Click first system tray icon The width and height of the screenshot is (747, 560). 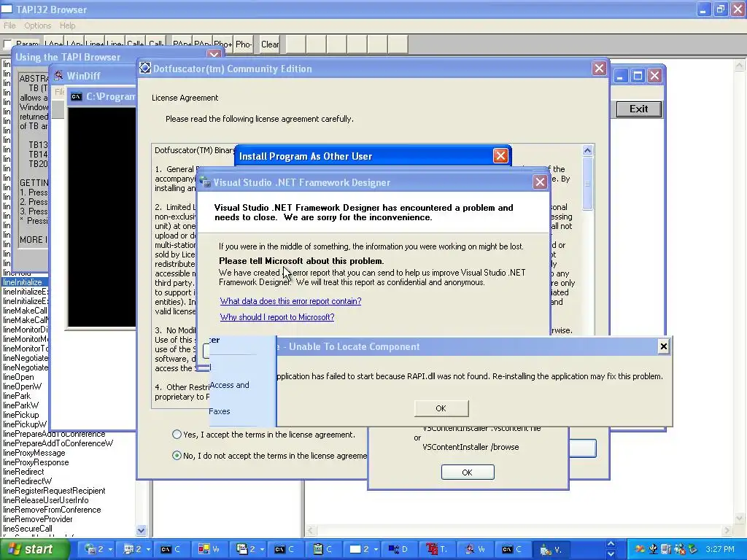point(639,549)
